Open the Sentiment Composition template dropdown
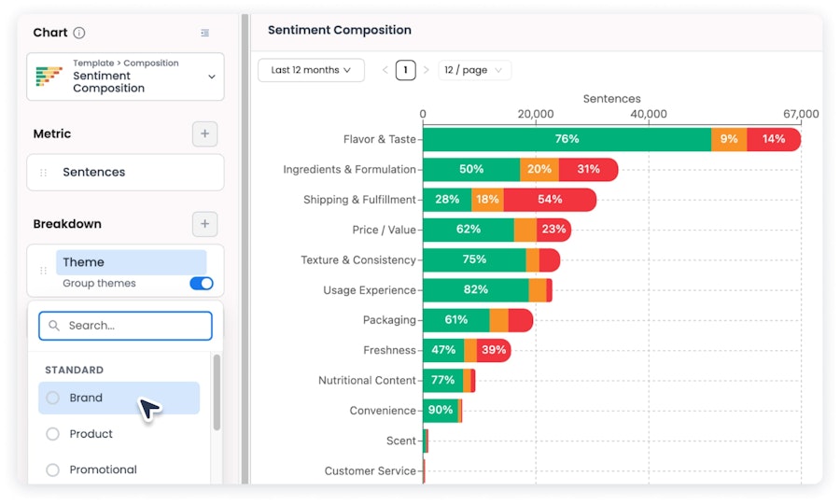 click(125, 76)
